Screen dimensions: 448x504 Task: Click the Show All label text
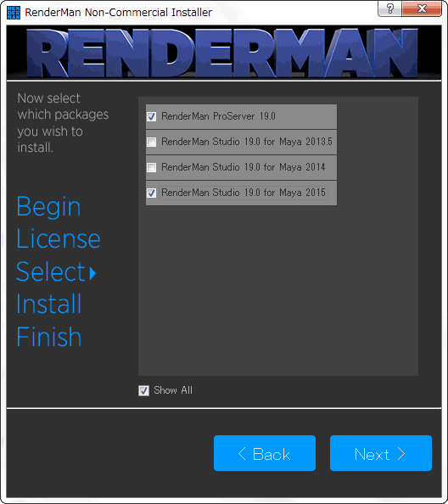pyautogui.click(x=173, y=390)
